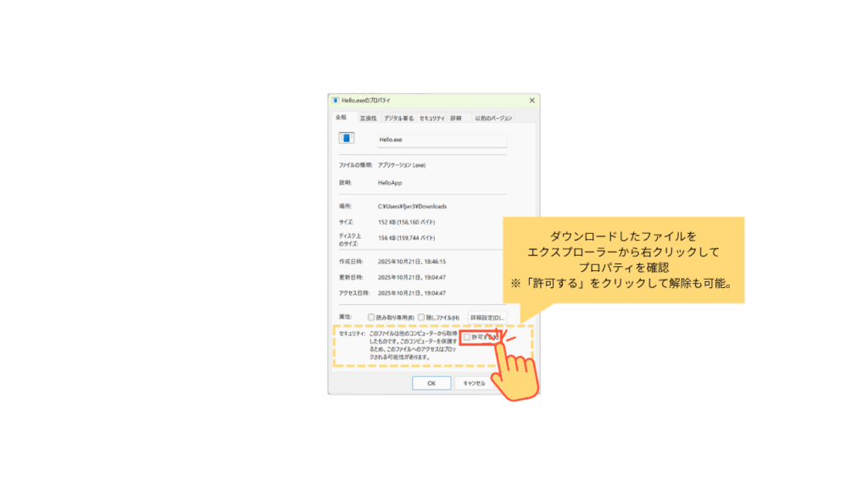Toggle the 隠しファイル (hidden file) checkbox

point(421,317)
